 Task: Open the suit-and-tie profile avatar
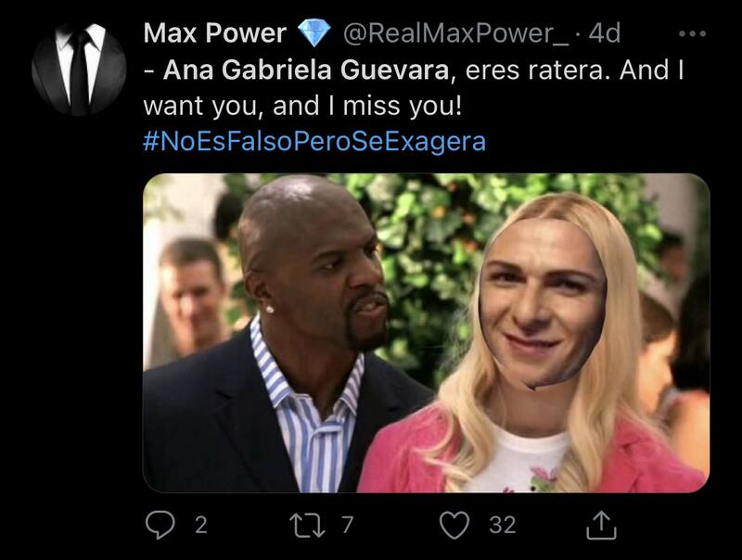[79, 69]
